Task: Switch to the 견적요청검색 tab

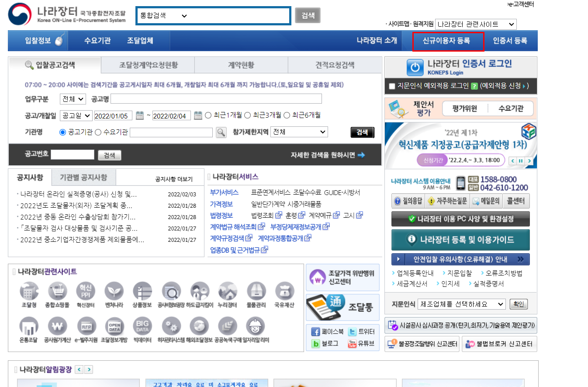Action: [335, 65]
